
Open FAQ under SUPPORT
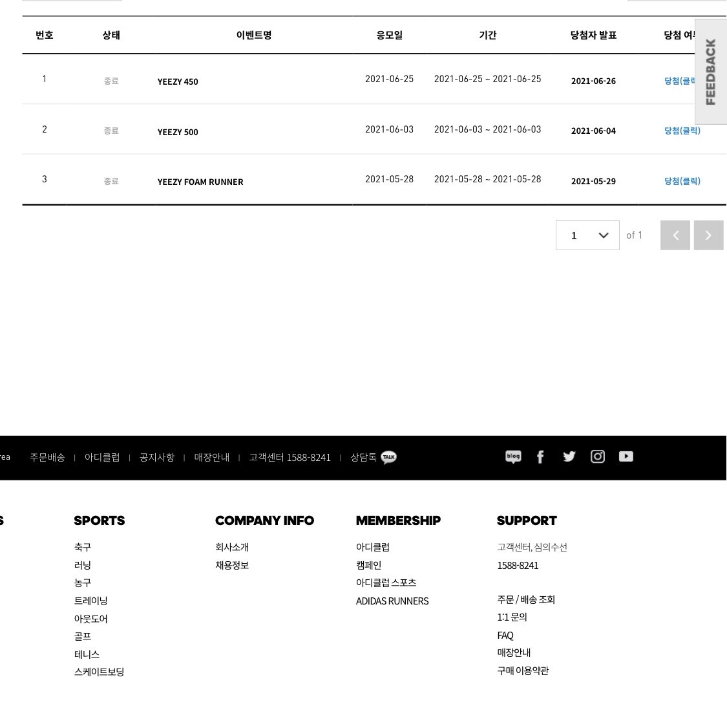click(x=505, y=636)
